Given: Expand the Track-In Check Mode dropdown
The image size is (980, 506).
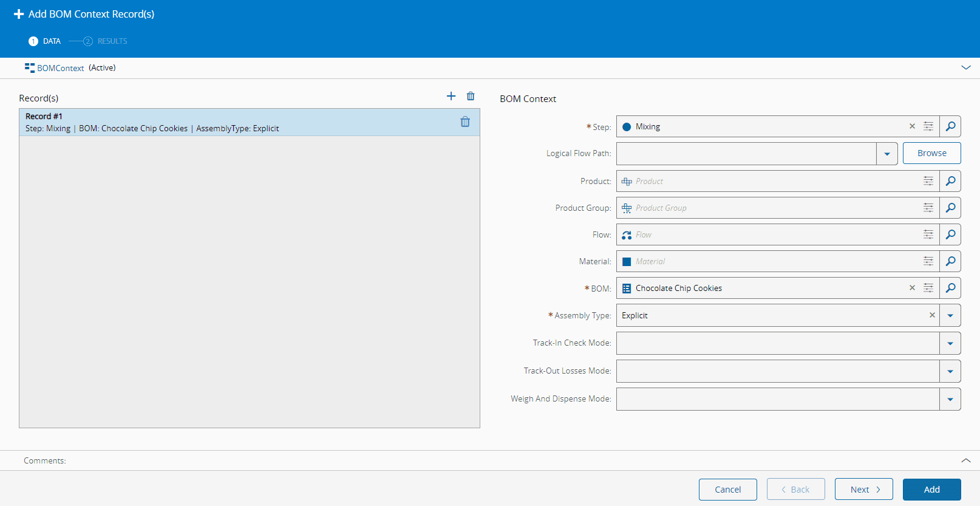Looking at the screenshot, I should [x=950, y=343].
